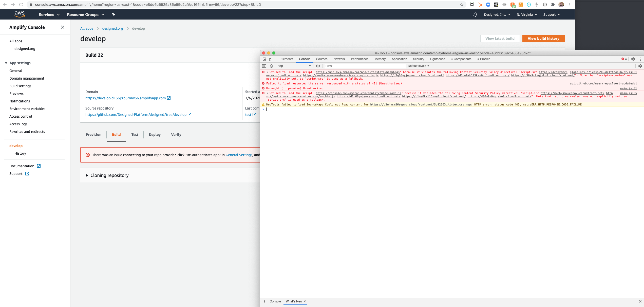Expand the Services dropdown

click(x=49, y=15)
